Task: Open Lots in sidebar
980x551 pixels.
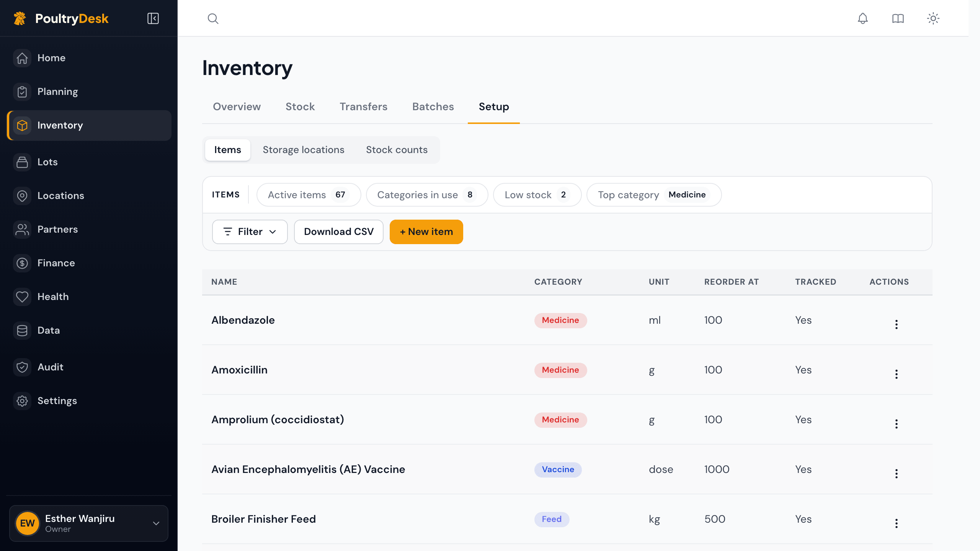Action: (89, 162)
